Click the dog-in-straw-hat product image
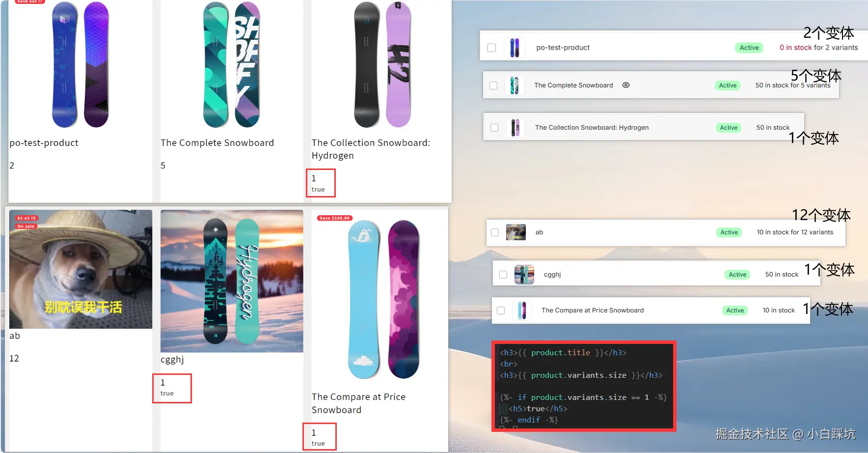Image resolution: width=868 pixels, height=453 pixels. pyautogui.click(x=81, y=269)
